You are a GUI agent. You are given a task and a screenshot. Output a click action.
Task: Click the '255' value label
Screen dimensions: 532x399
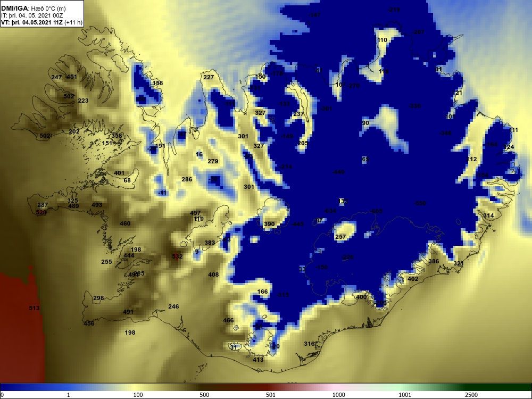coord(106,262)
